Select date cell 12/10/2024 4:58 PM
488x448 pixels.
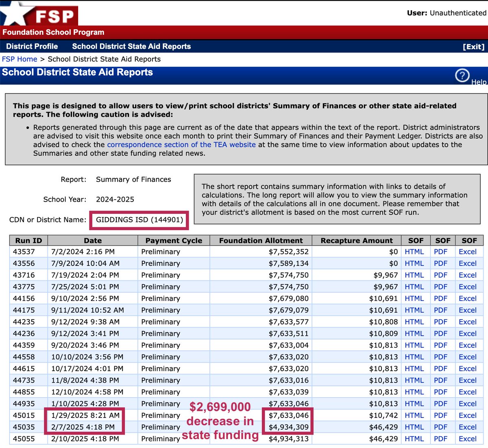(93, 392)
